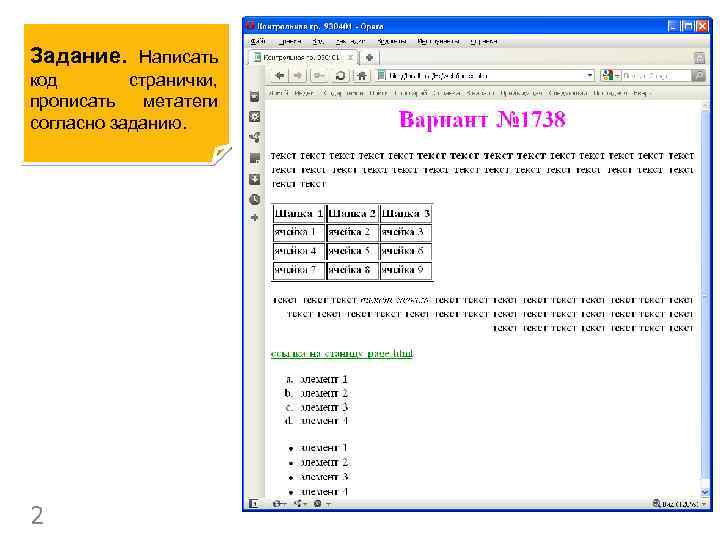Image resolution: width=720 pixels, height=540 pixels.
Task: Select the 'Контрольная' page tab
Action: tap(302, 57)
